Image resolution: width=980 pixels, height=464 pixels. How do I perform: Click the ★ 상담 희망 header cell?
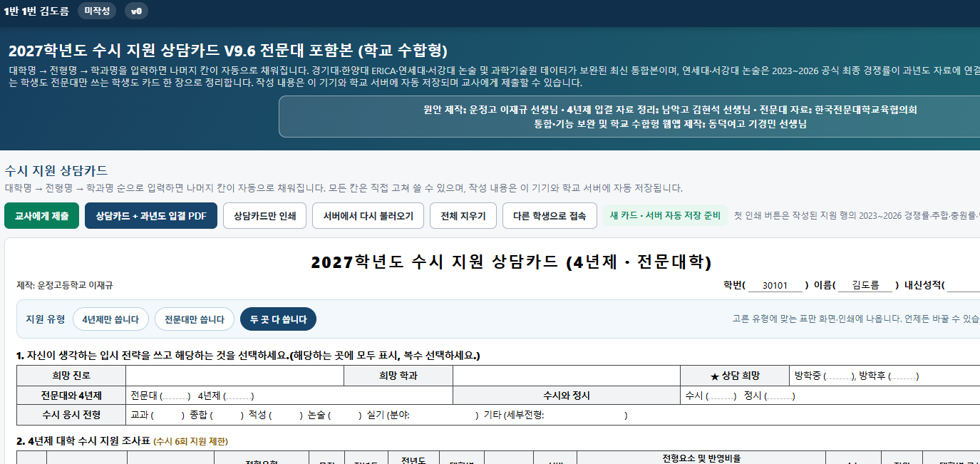tap(736, 376)
